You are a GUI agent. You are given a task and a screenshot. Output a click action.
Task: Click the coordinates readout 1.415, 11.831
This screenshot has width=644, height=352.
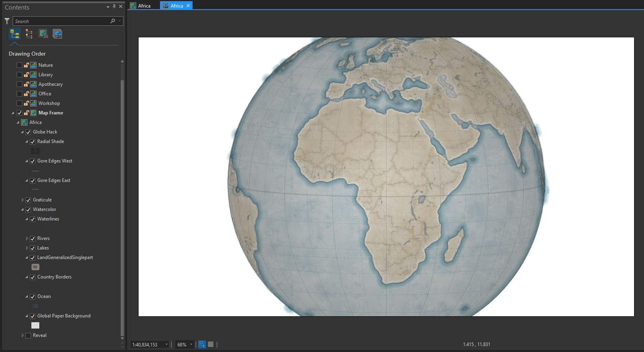476,344
